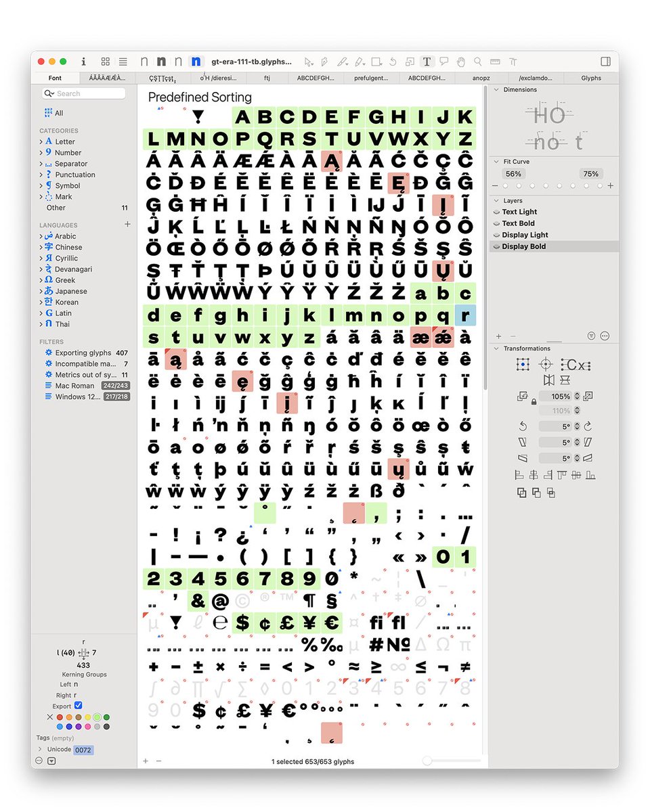Expand the Latin language group
Viewport: 650px width, 812px height.
click(x=41, y=313)
